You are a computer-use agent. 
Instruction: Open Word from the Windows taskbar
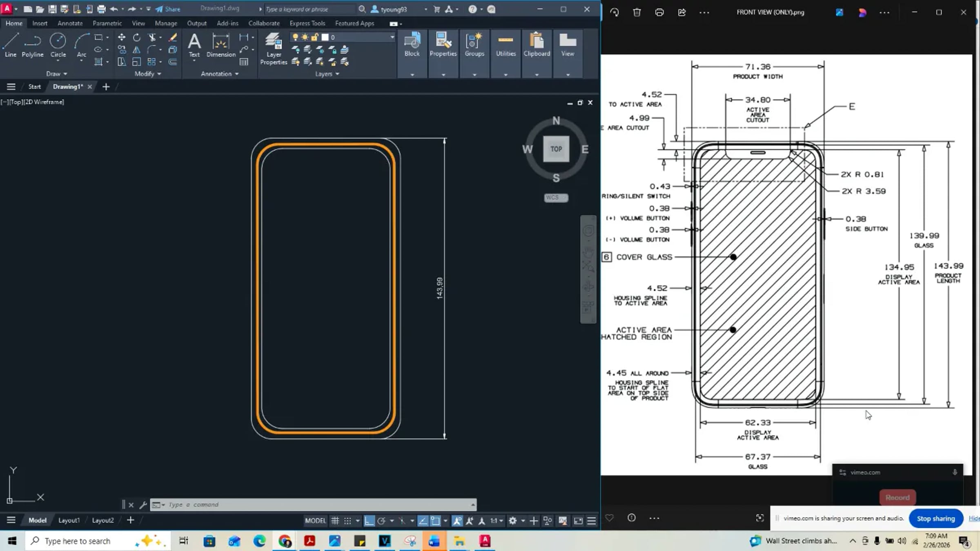click(x=434, y=541)
